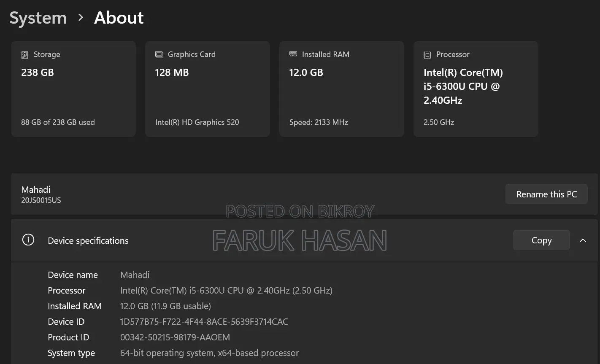Click '12.0 GB (11.9 GB usable)' value
The width and height of the screenshot is (600, 364).
pyautogui.click(x=165, y=306)
